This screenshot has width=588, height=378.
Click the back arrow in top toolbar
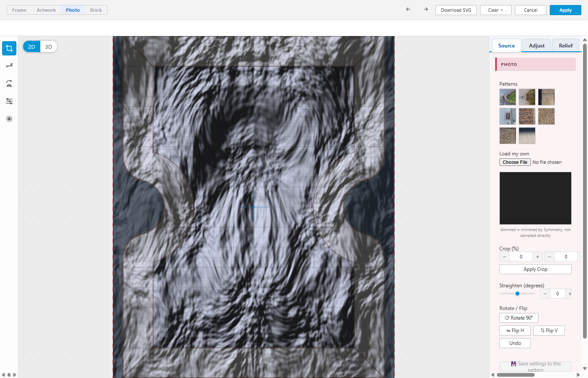408,9
